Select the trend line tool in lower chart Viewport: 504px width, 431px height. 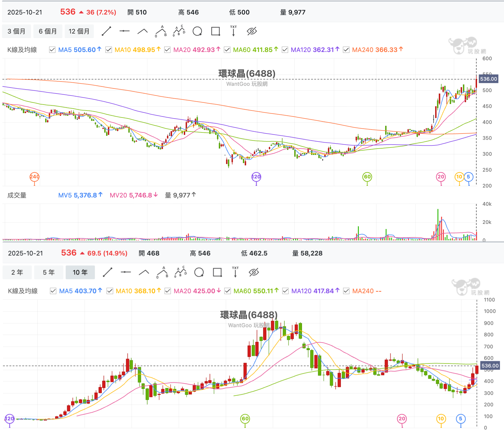point(108,272)
